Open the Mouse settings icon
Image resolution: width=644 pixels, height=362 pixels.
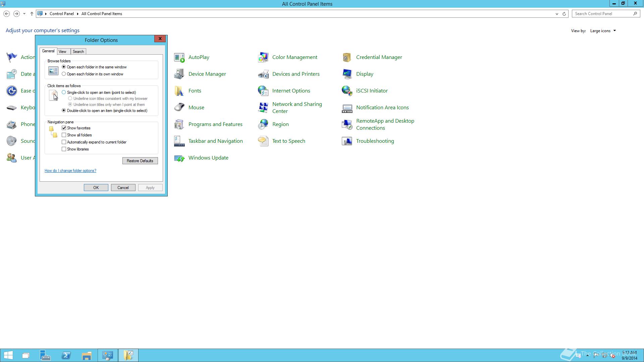coord(179,108)
